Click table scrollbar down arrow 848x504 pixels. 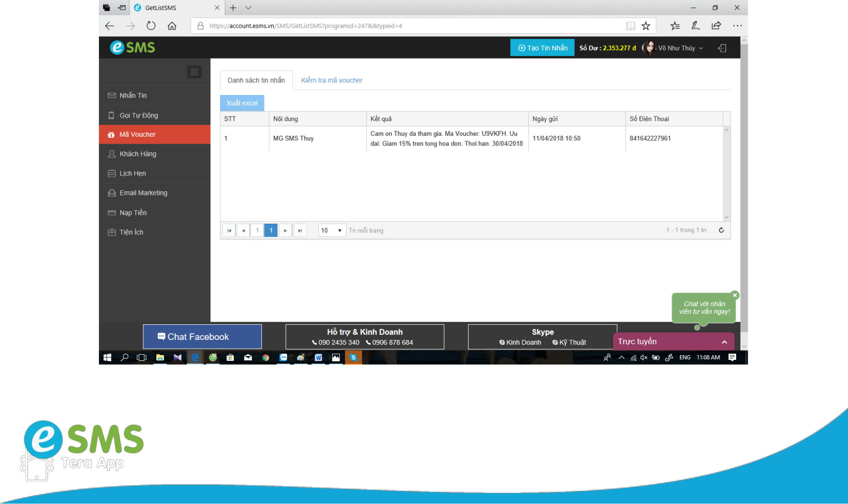click(726, 217)
